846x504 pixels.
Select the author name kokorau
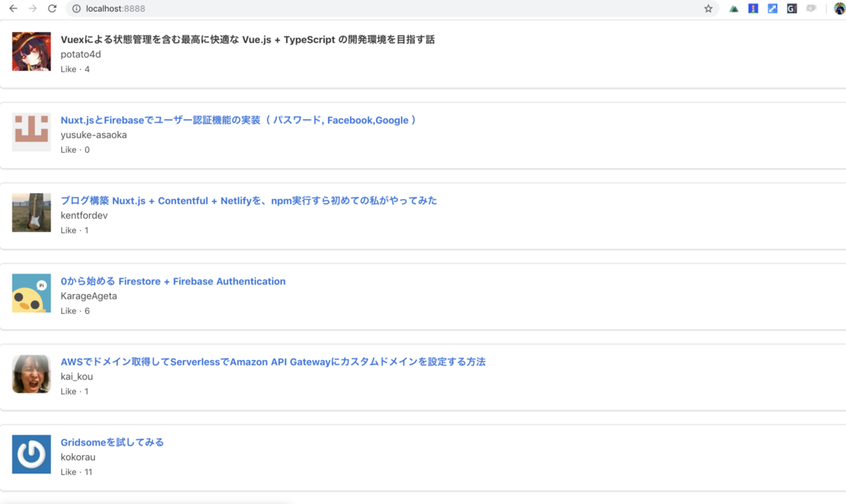[x=78, y=457]
